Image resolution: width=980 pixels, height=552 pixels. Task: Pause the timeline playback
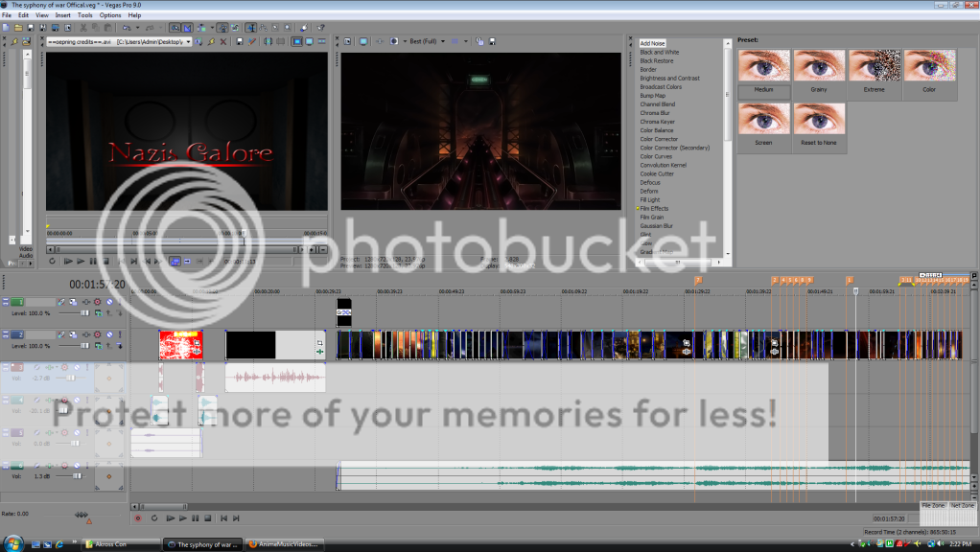coord(195,518)
